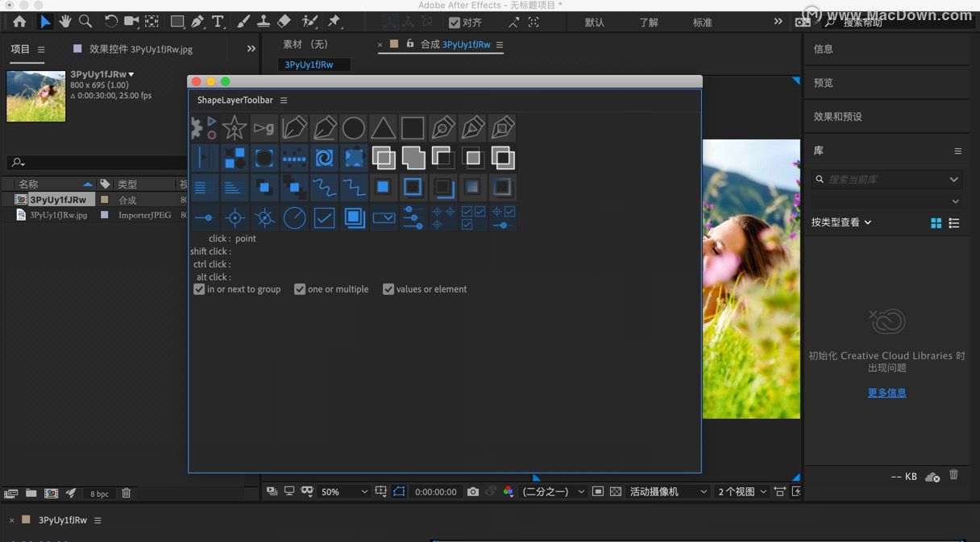Toggle 'values or element' checkbox
The image size is (980, 542).
tap(388, 289)
